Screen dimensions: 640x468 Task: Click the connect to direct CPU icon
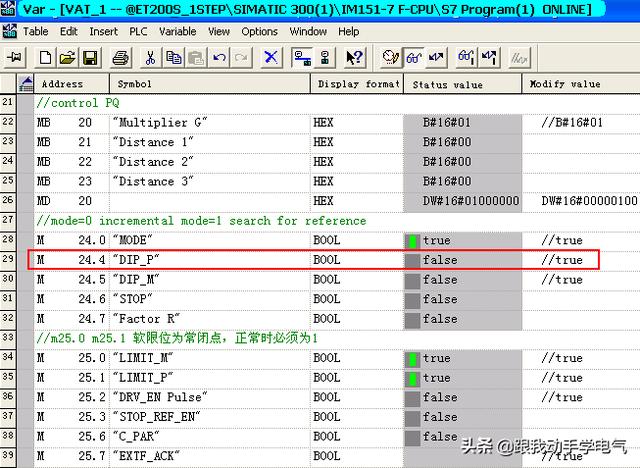pyautogui.click(x=325, y=58)
